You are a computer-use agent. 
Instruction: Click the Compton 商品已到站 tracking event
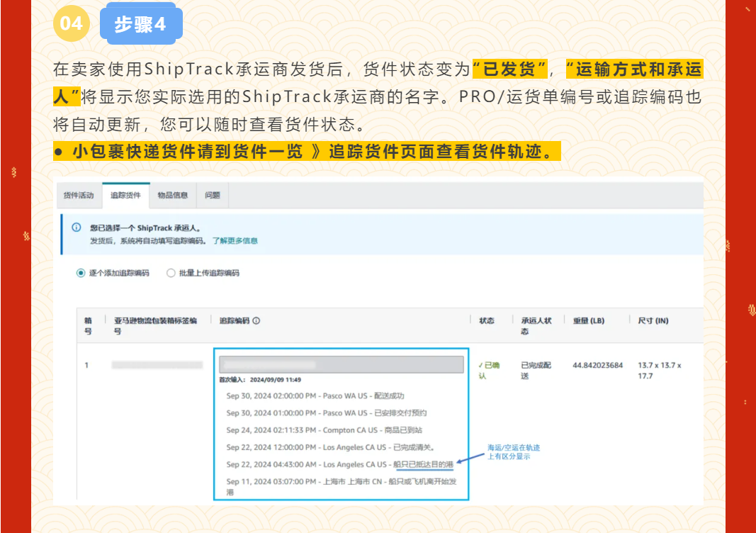pos(324,430)
